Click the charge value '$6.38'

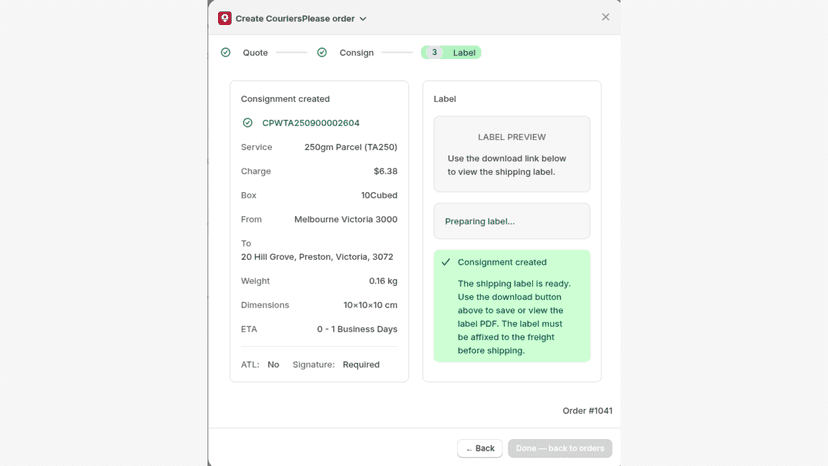pyautogui.click(x=385, y=171)
